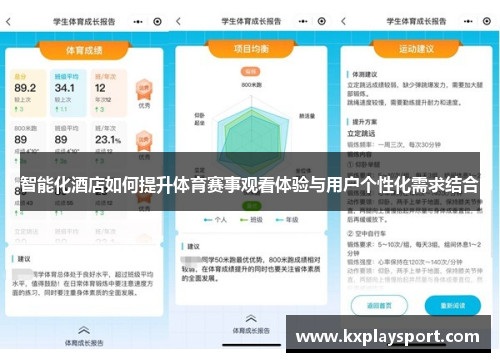Toggle the 个人 series in radar legend
This screenshot has height=362, width=500.
click(215, 220)
